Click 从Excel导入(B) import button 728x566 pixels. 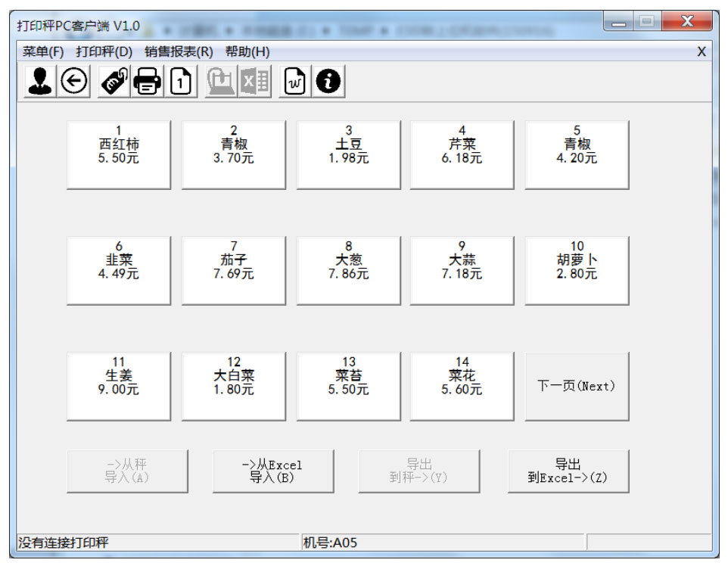[x=272, y=471]
